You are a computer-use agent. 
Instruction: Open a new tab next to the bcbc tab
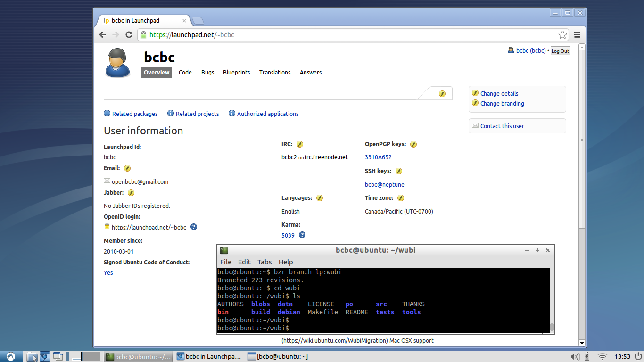click(x=198, y=20)
